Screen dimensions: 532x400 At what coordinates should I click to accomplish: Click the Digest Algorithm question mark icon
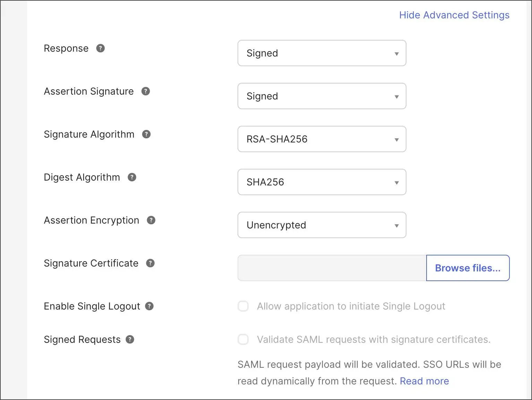click(132, 177)
